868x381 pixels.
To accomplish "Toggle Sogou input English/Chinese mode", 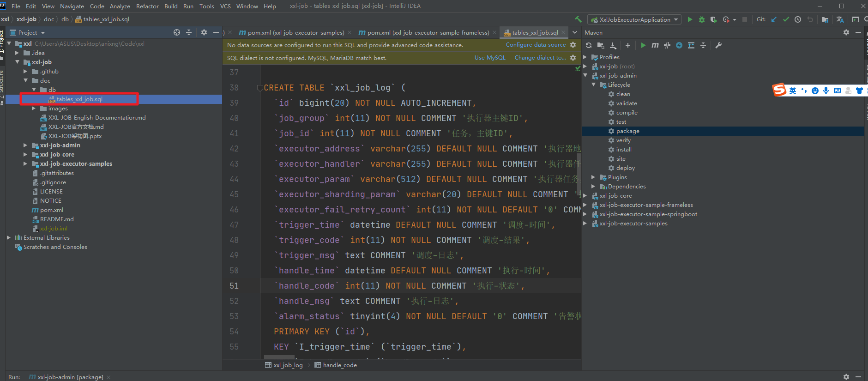I will (793, 91).
